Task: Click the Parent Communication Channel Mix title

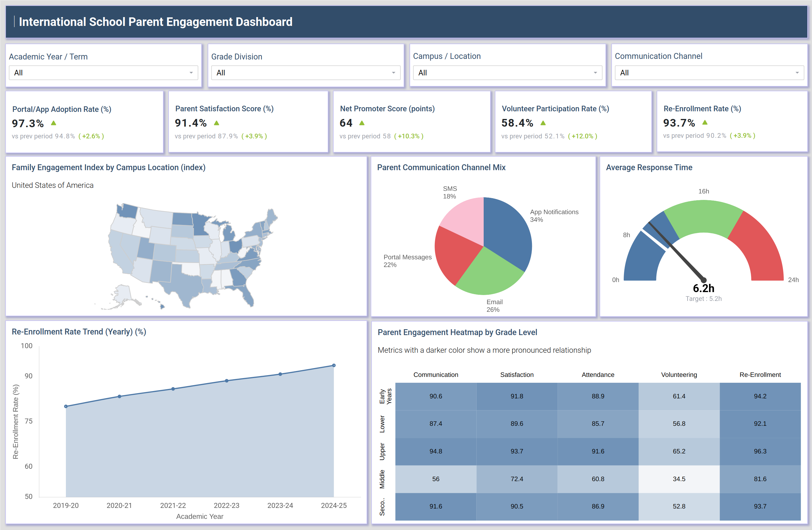Action: point(441,167)
